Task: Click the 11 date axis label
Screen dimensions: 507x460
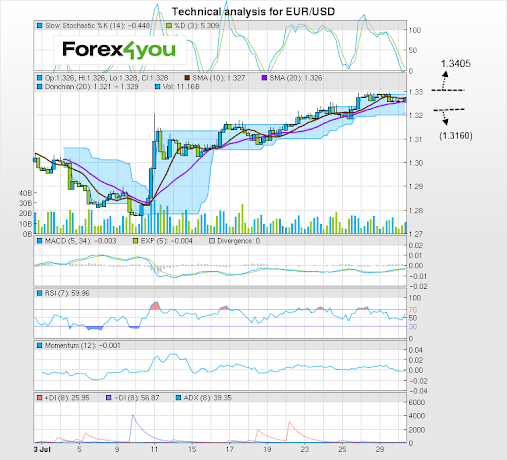Action: [x=154, y=449]
